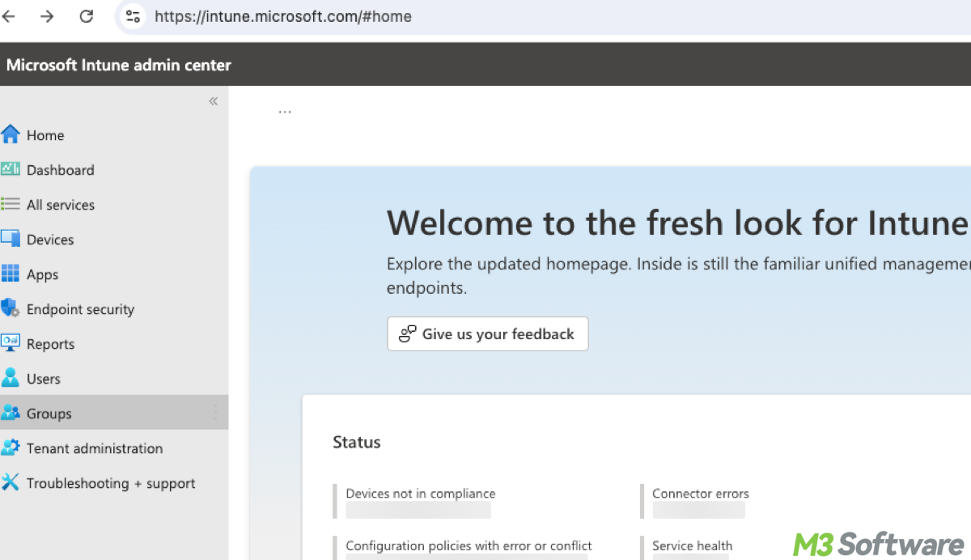
Task: Go to Dashboard in sidebar
Action: pos(114,170)
